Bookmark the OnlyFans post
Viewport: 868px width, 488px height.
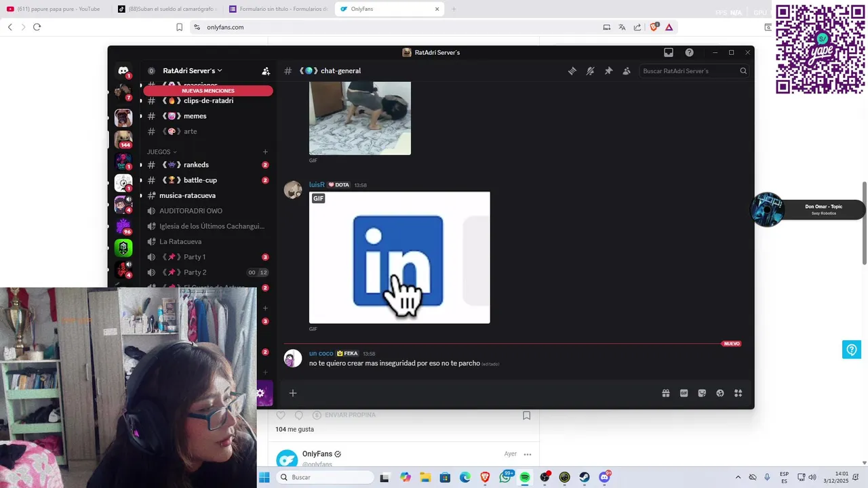pyautogui.click(x=526, y=415)
